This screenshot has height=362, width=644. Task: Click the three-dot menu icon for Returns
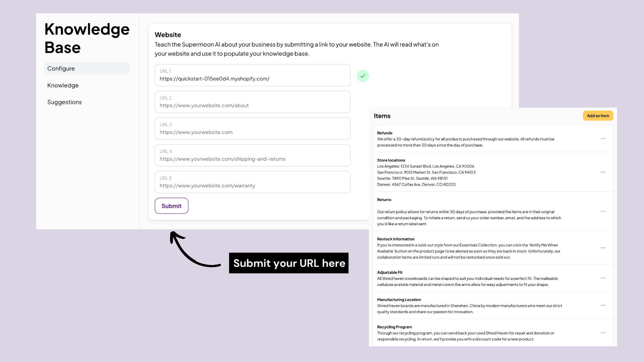[x=603, y=211]
